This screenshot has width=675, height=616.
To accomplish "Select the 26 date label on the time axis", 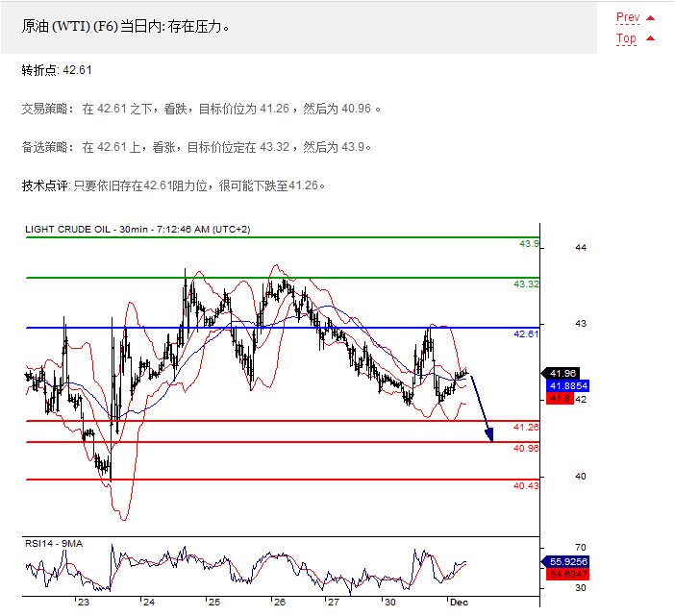I will pyautogui.click(x=280, y=603).
